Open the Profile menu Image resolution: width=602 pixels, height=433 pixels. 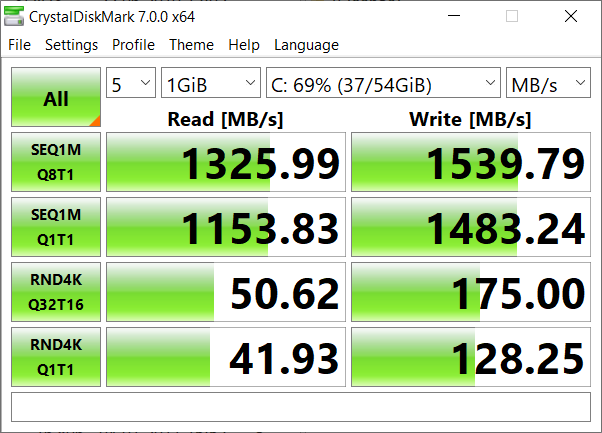coord(133,45)
